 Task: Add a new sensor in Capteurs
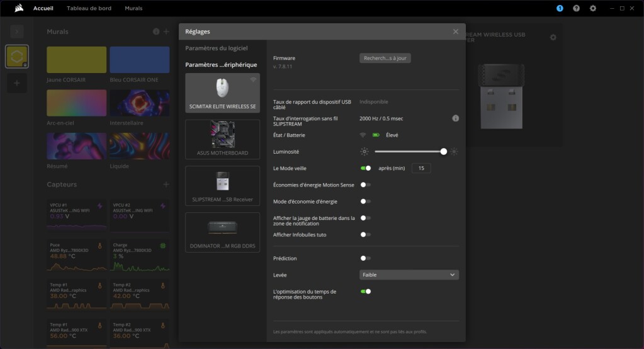(166, 185)
